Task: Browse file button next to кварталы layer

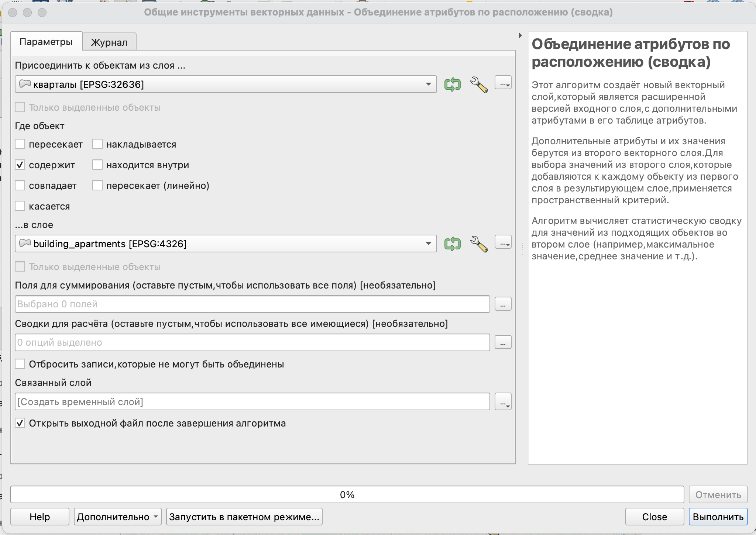Action: [x=503, y=83]
